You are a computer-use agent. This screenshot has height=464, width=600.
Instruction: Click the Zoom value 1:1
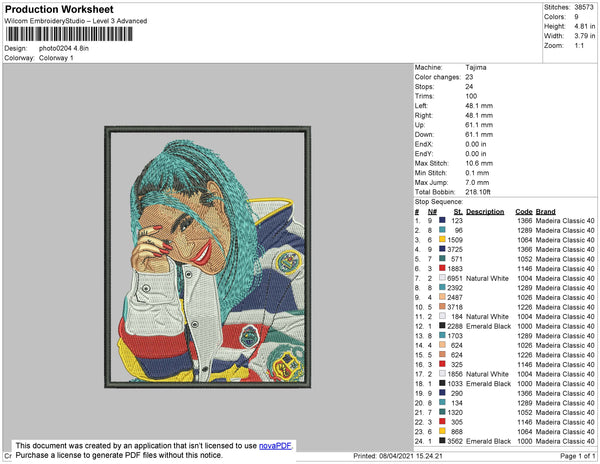coord(579,46)
